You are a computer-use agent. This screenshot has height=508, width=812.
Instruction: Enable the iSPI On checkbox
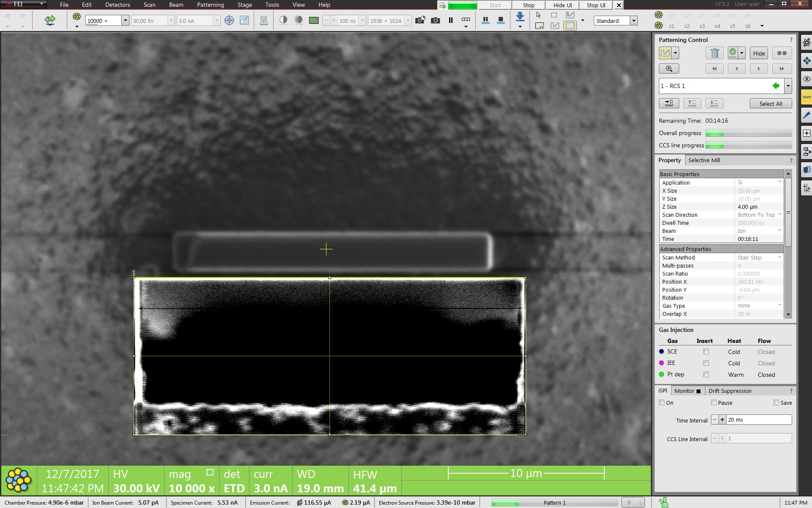tap(662, 403)
